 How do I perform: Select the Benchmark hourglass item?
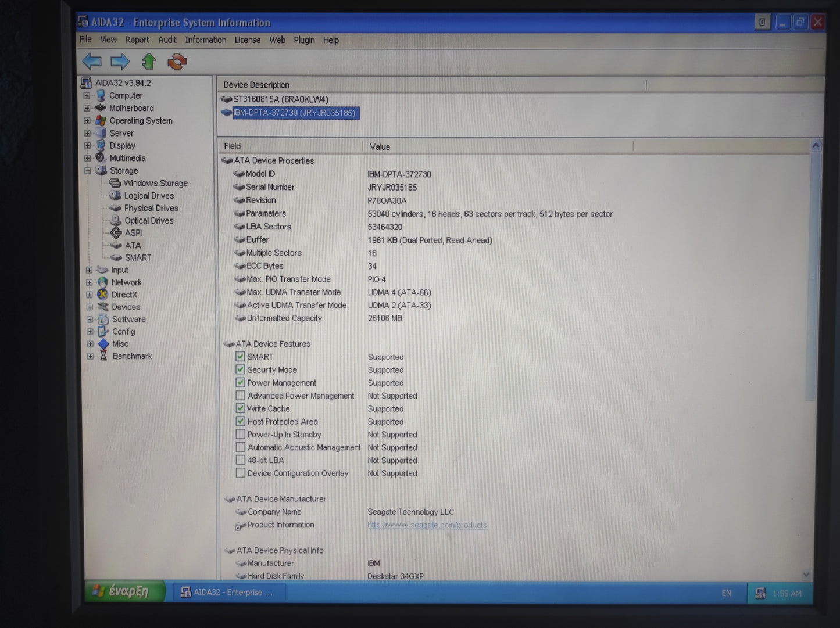tap(131, 356)
